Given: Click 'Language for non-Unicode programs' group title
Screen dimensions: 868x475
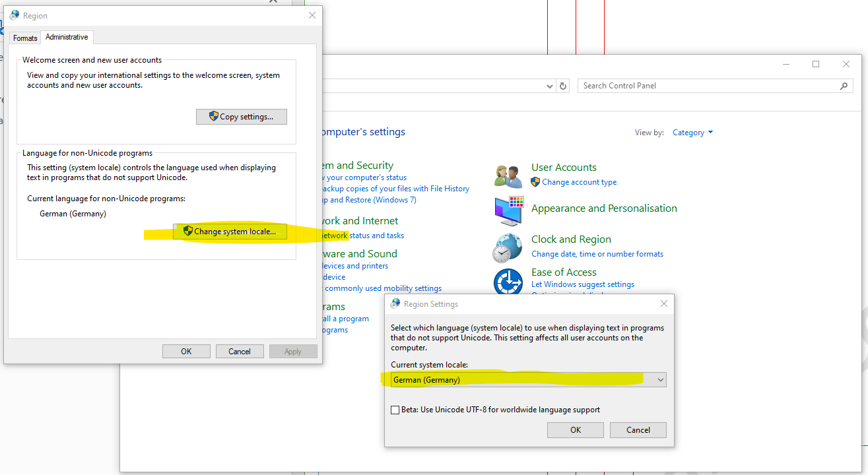Looking at the screenshot, I should (87, 153).
